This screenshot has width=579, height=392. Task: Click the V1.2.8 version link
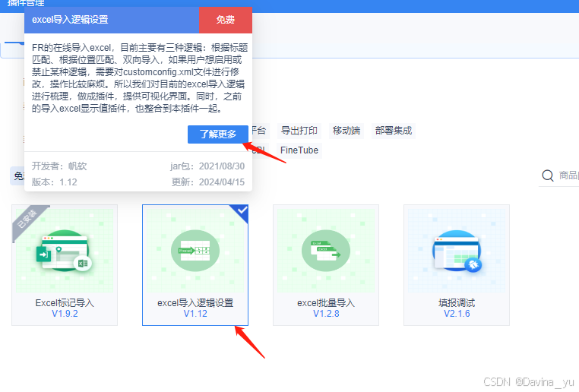(x=326, y=314)
